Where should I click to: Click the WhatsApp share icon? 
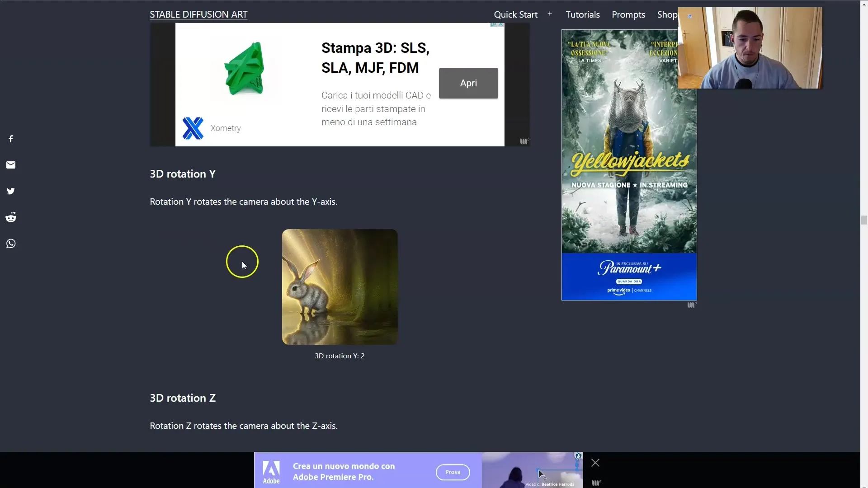click(11, 243)
